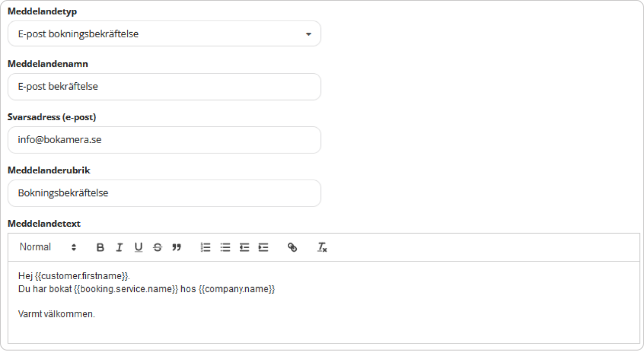
Task: Create a bulleted list
Action: pyautogui.click(x=225, y=248)
